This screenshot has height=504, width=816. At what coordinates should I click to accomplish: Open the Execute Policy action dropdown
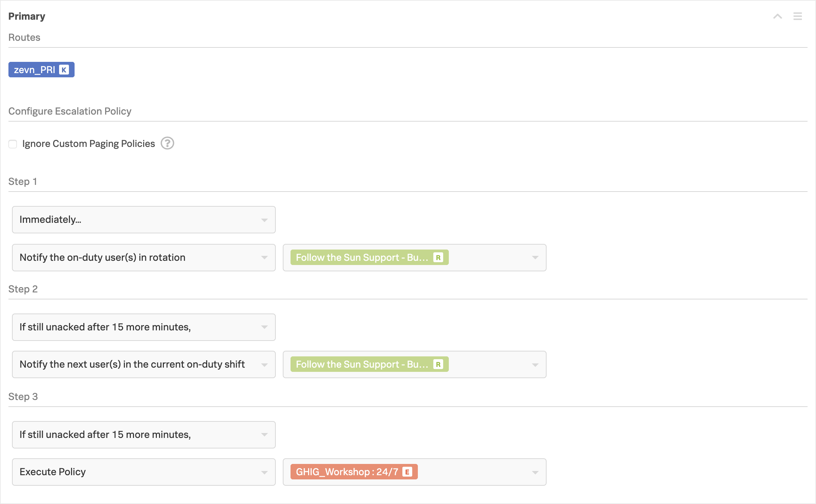pos(144,472)
